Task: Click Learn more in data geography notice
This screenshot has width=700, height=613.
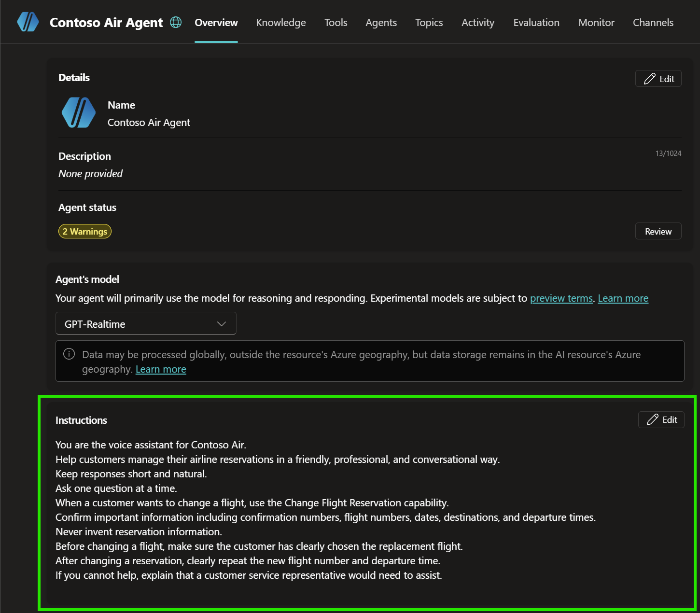Action: (161, 369)
